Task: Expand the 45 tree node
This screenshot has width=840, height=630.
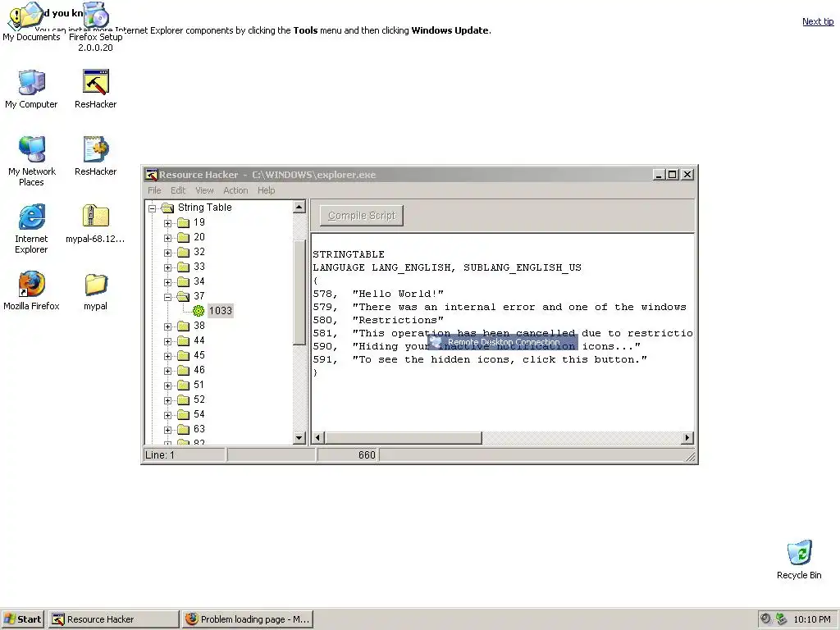Action: 167,356
